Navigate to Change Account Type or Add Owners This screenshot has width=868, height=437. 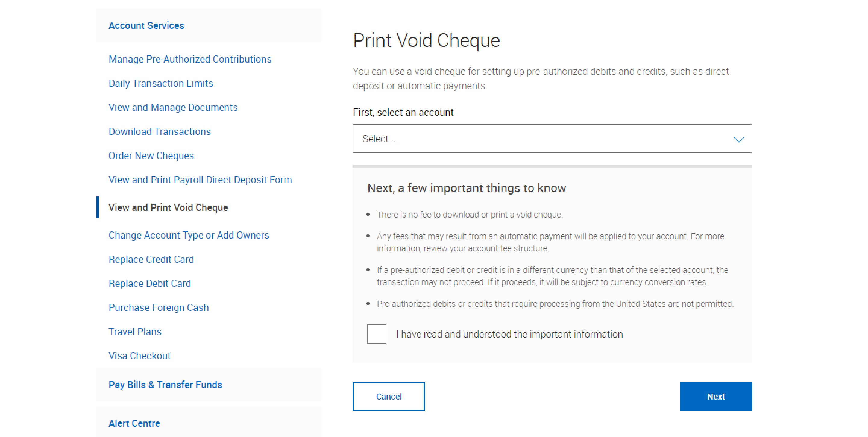(x=188, y=235)
